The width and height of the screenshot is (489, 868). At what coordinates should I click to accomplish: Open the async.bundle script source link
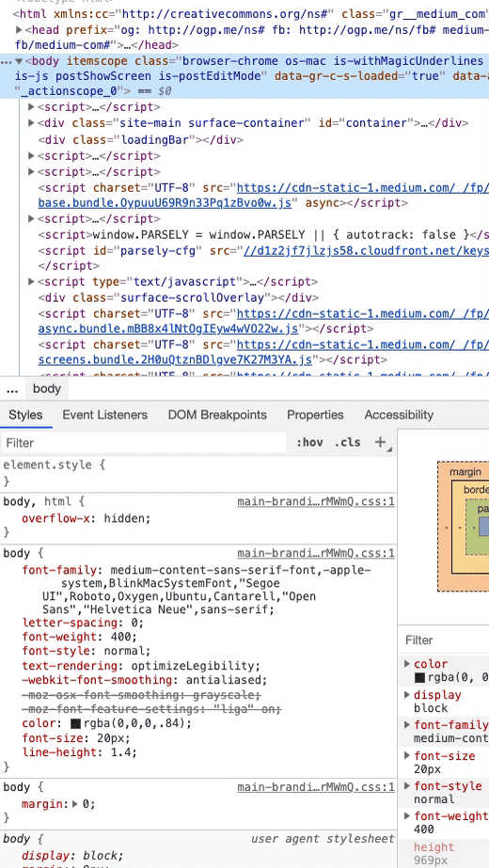pos(168,329)
